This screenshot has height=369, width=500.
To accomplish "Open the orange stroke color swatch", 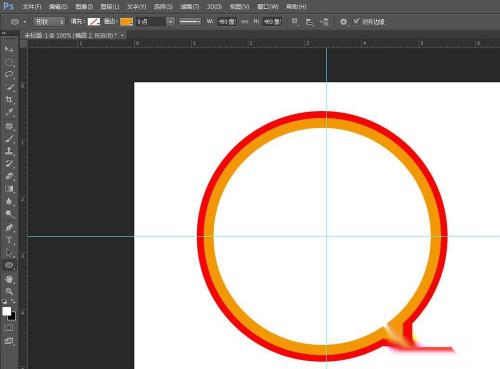I will pos(126,22).
